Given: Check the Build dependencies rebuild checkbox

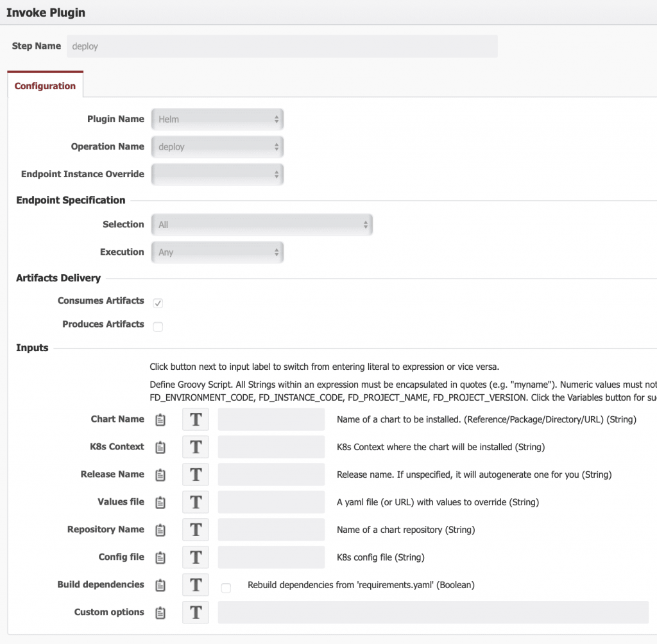Looking at the screenshot, I should pyautogui.click(x=226, y=587).
